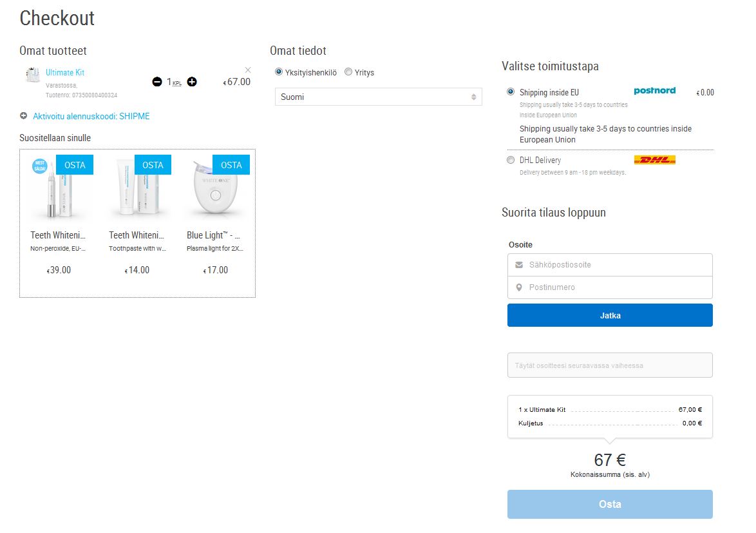Select the Yritys radio button
Screen dimensions: 756x533
[x=348, y=72]
